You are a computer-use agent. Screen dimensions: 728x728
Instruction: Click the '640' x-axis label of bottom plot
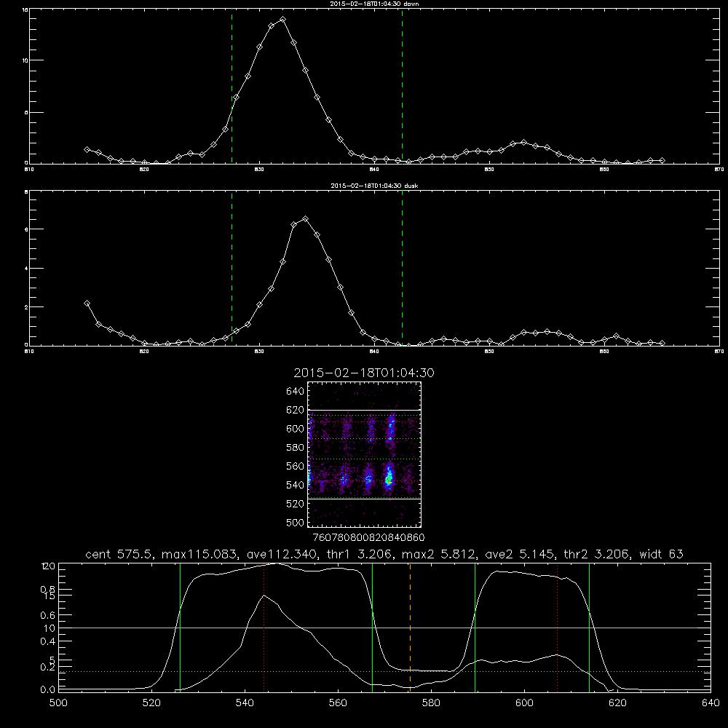click(711, 703)
